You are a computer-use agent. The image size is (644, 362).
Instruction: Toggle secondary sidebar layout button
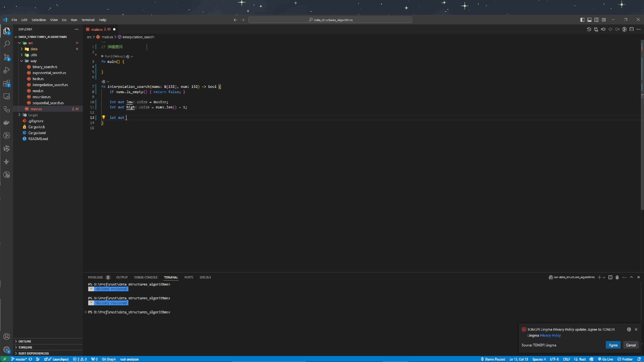(596, 20)
